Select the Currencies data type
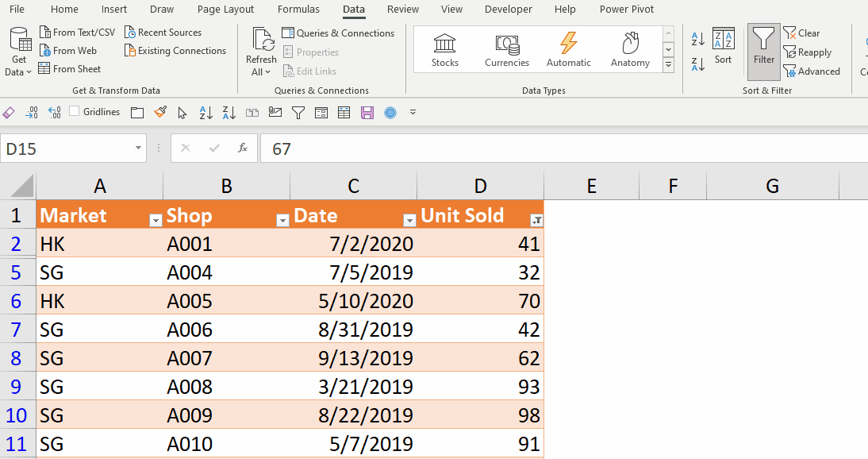 (x=506, y=49)
